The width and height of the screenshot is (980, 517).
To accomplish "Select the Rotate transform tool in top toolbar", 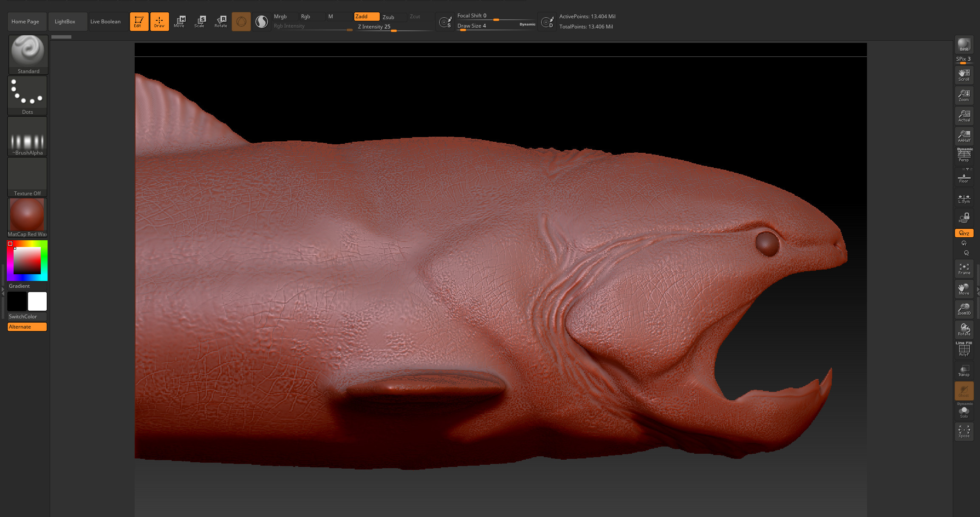I will coord(221,22).
